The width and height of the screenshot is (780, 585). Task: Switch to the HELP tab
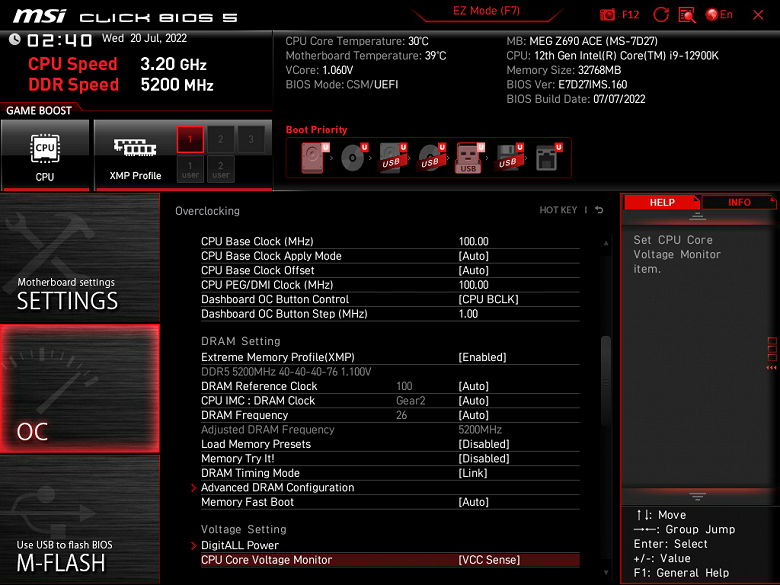click(x=662, y=202)
